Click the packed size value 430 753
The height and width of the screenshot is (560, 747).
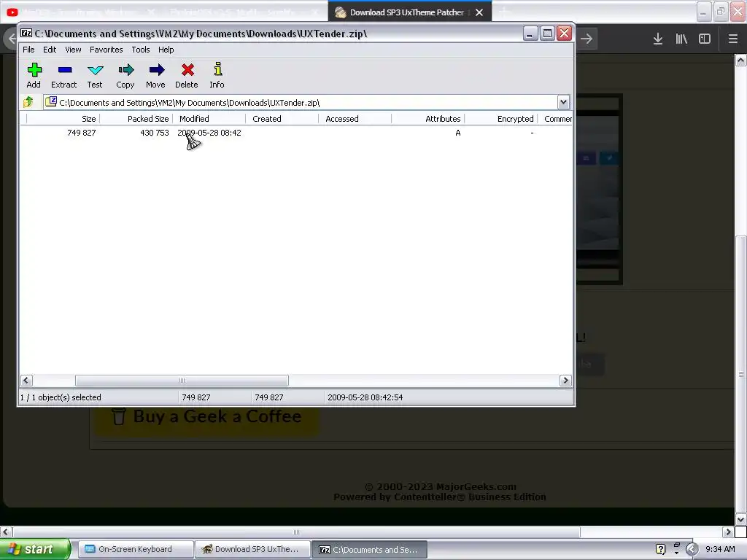155,133
